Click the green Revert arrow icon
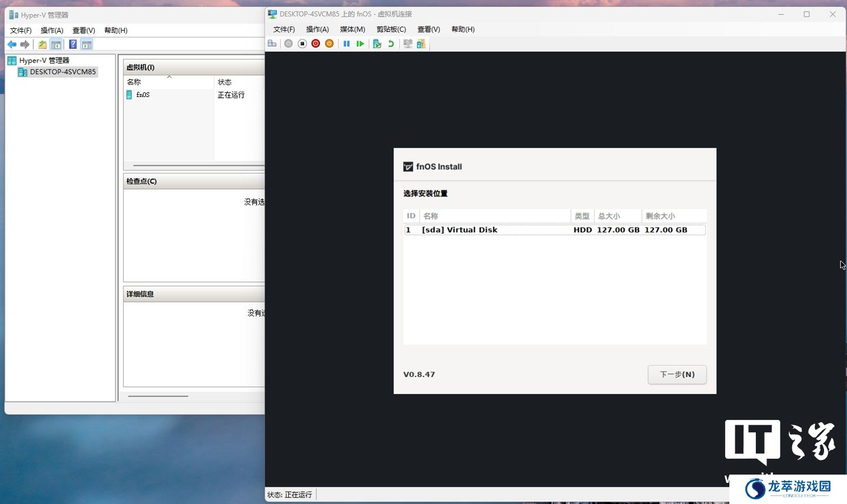The height and width of the screenshot is (504, 847). (x=391, y=44)
